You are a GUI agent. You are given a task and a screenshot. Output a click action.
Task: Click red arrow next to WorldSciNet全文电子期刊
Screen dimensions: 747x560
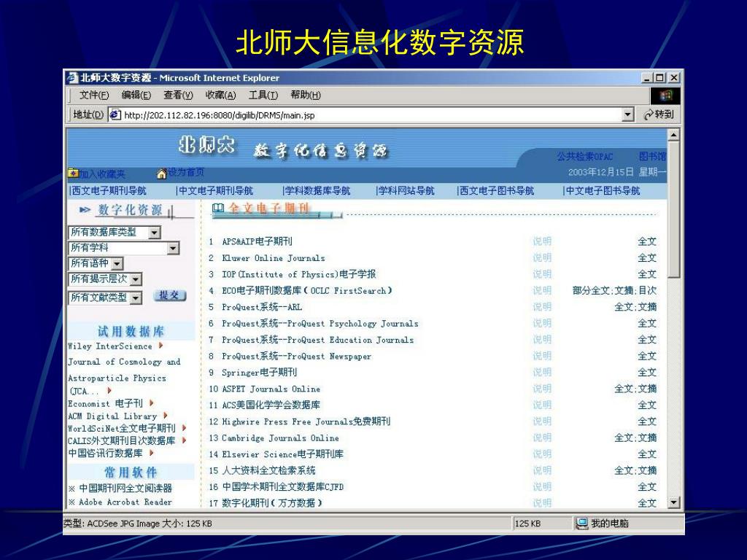tap(184, 427)
